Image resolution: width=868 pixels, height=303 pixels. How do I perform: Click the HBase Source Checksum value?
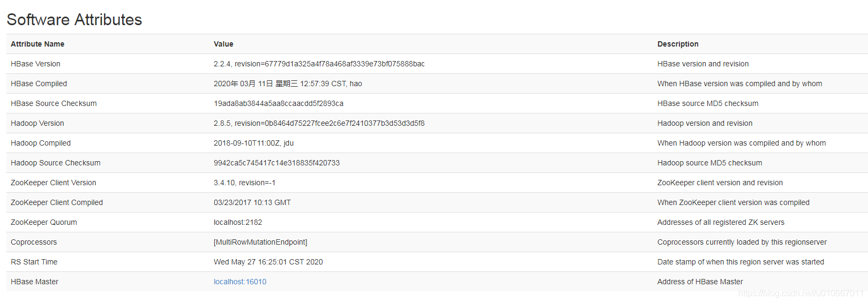(279, 103)
